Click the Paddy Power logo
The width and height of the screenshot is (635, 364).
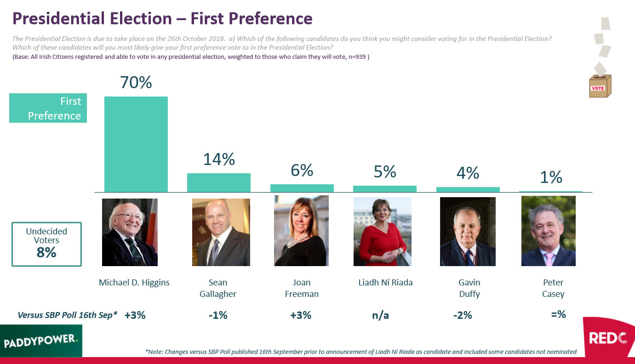[41, 341]
